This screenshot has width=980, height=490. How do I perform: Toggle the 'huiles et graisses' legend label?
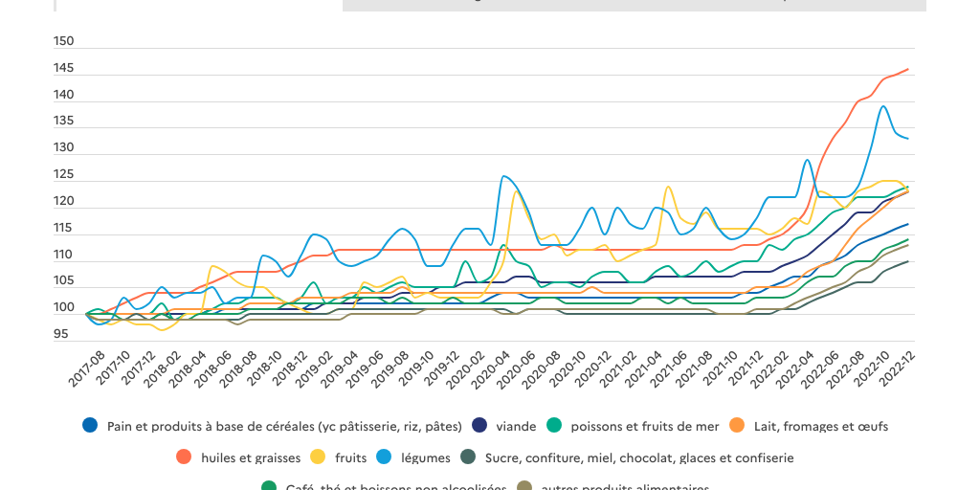(251, 458)
